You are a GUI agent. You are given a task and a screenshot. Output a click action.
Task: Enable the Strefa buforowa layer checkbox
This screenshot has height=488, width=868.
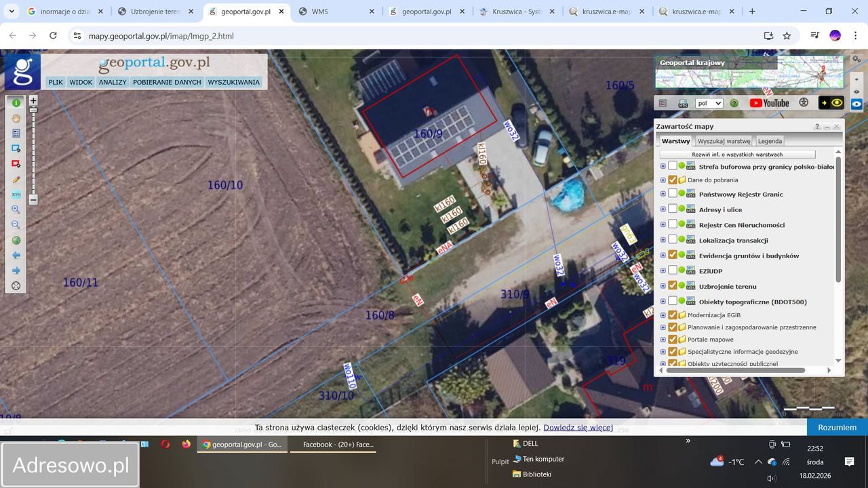tap(673, 166)
